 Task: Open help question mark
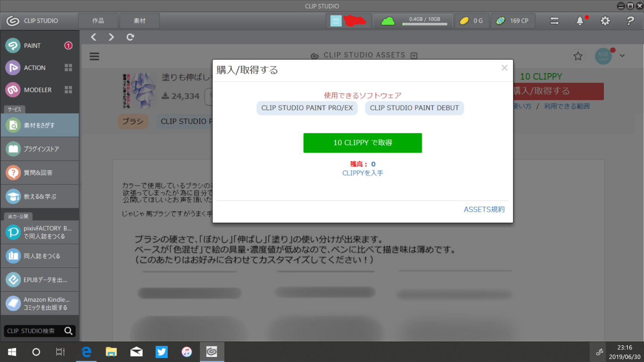630,21
